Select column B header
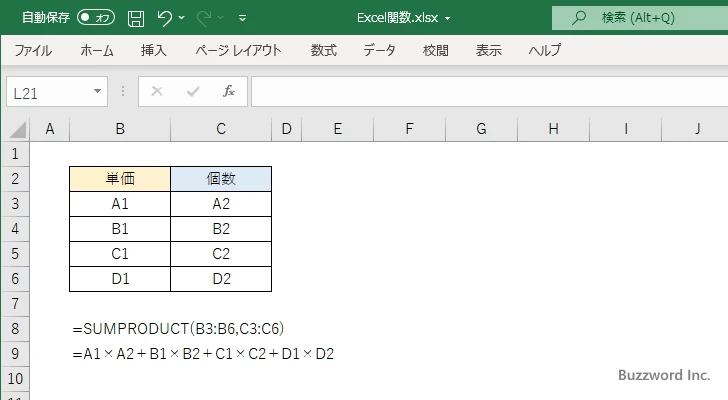The height and width of the screenshot is (400, 728). pyautogui.click(x=120, y=129)
